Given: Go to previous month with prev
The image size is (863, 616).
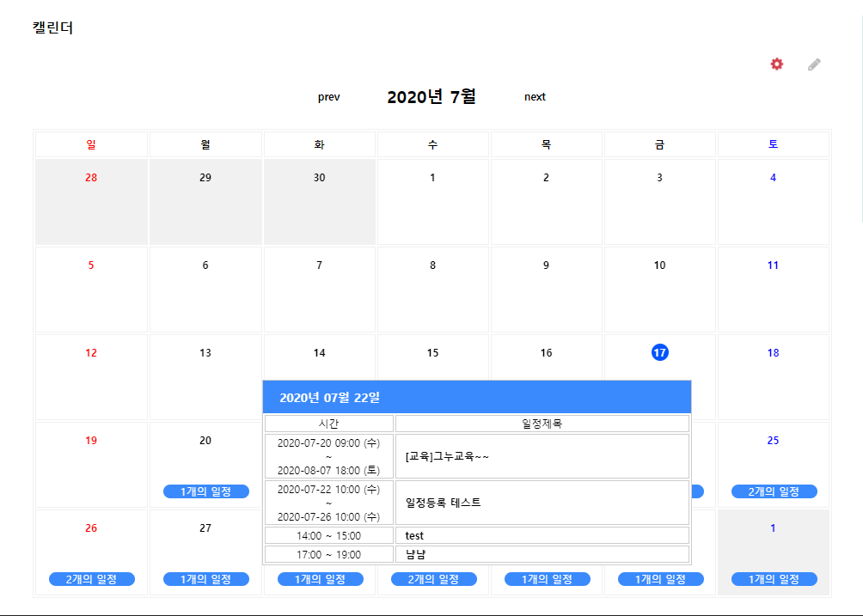Looking at the screenshot, I should (x=328, y=97).
